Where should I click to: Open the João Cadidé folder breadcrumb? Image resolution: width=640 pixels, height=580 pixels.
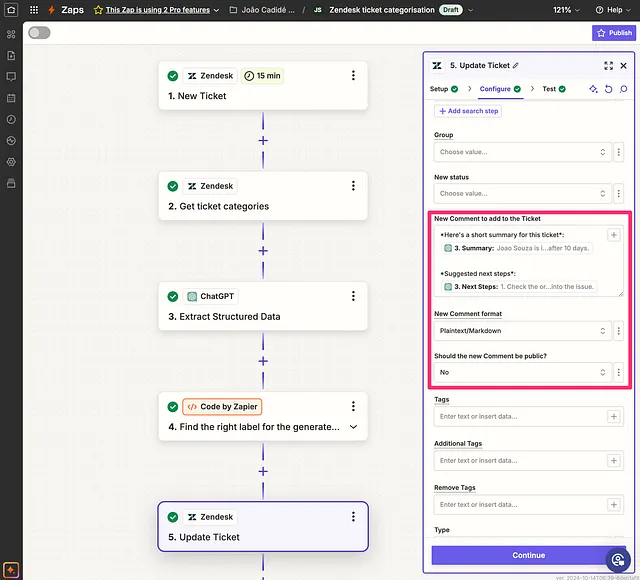(x=262, y=10)
